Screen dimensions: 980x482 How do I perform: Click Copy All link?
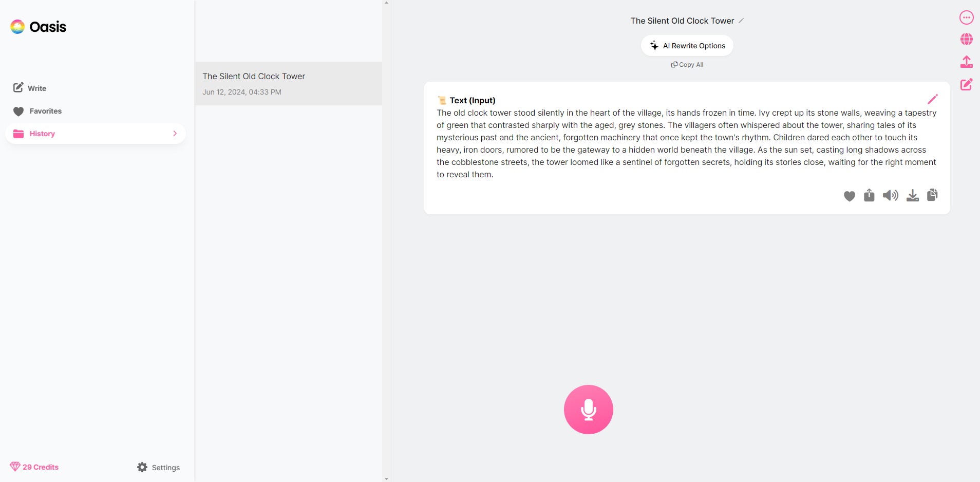click(x=687, y=65)
